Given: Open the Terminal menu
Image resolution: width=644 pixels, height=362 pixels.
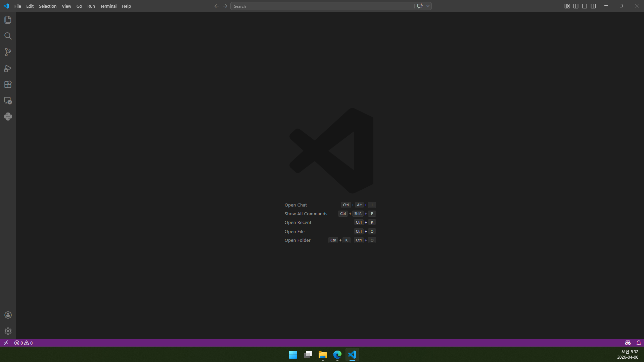Looking at the screenshot, I should coord(108,6).
